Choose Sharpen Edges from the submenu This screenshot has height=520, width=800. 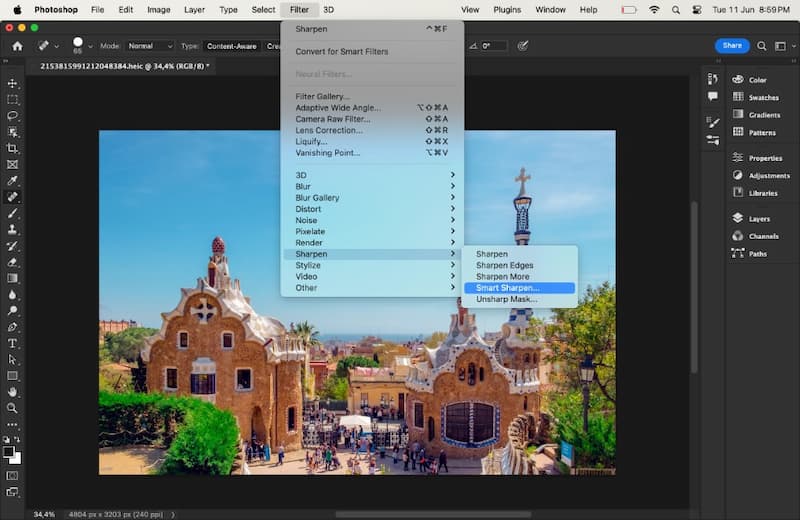tap(519, 265)
